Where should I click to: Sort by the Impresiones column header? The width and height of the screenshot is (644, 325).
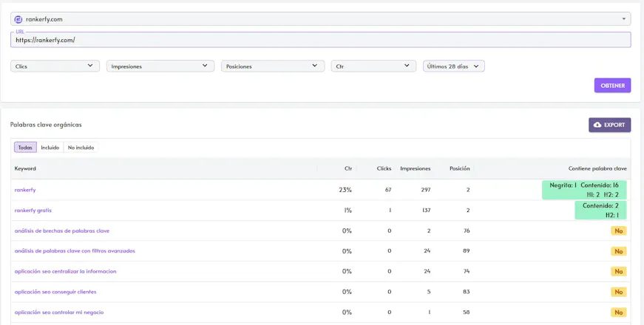click(x=416, y=168)
